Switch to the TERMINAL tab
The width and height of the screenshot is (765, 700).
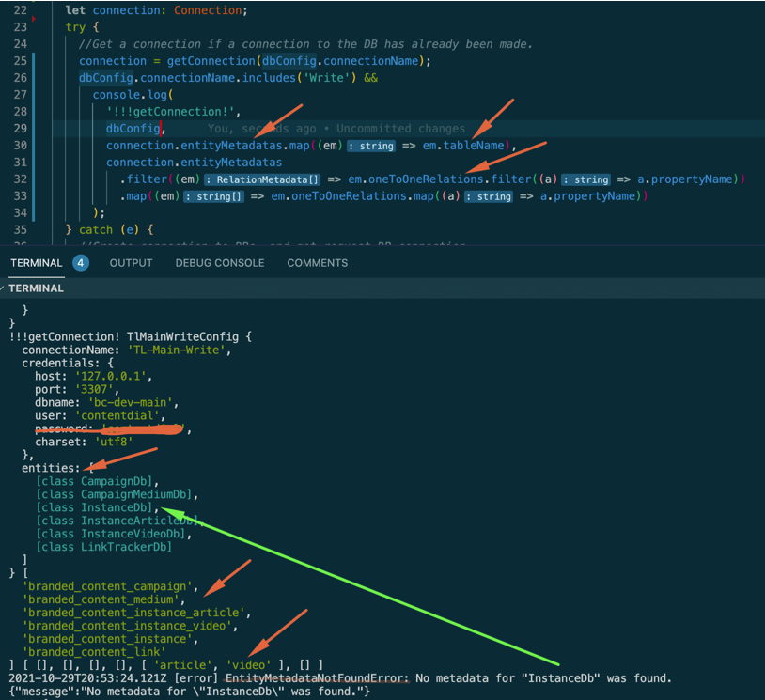pos(37,263)
